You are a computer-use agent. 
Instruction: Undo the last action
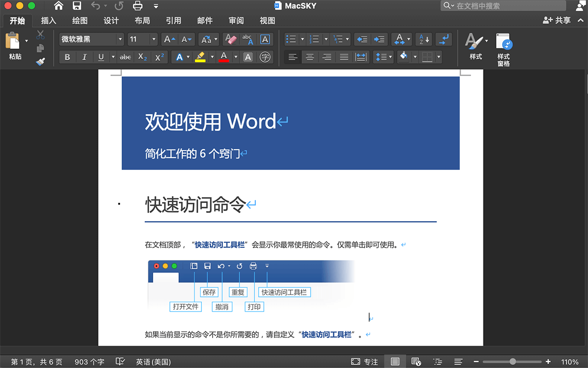pyautogui.click(x=96, y=6)
